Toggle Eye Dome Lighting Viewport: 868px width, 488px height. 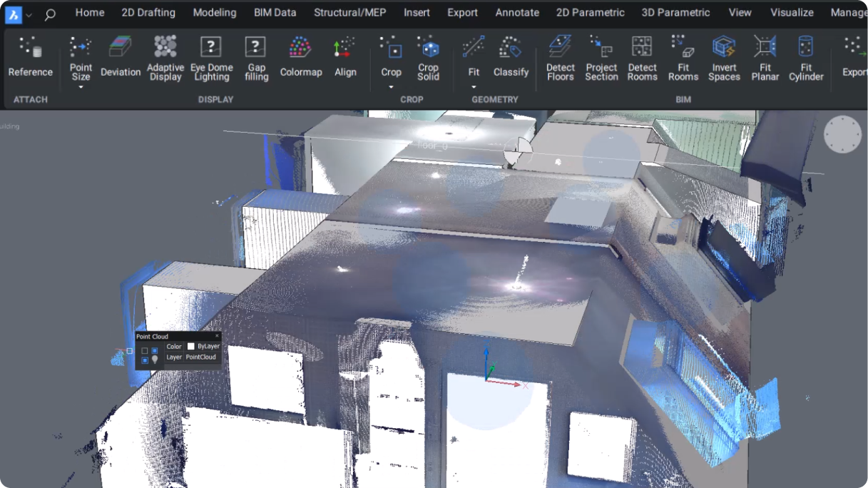[x=211, y=57]
